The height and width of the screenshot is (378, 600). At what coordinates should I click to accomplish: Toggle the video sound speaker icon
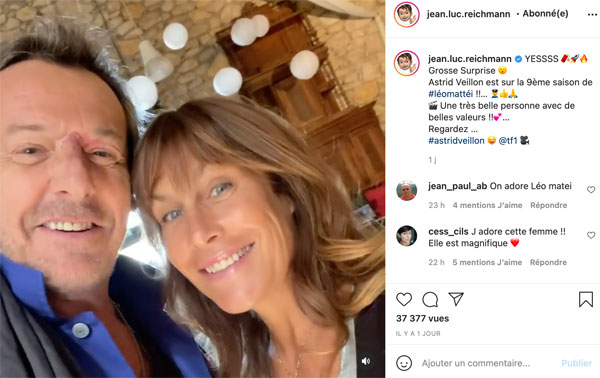[x=366, y=361]
